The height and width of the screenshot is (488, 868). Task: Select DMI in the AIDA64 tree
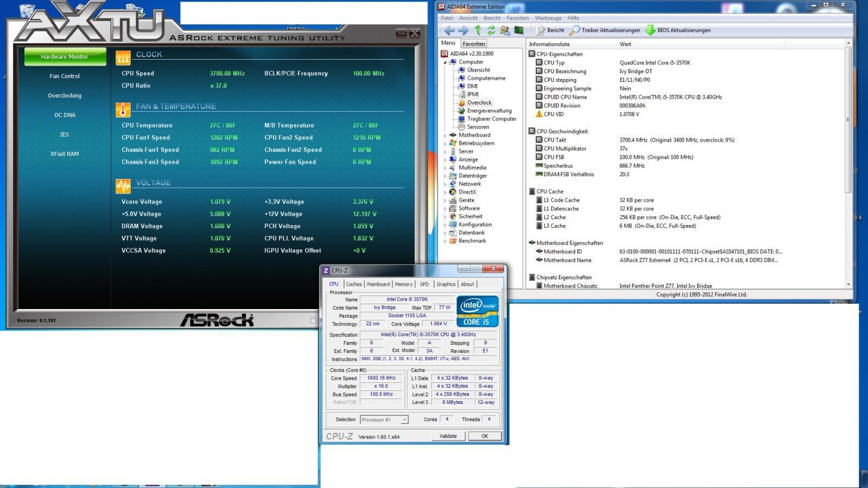[468, 86]
